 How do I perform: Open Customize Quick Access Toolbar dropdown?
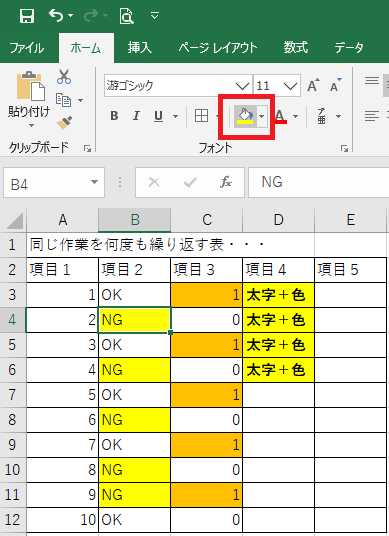coord(155,15)
